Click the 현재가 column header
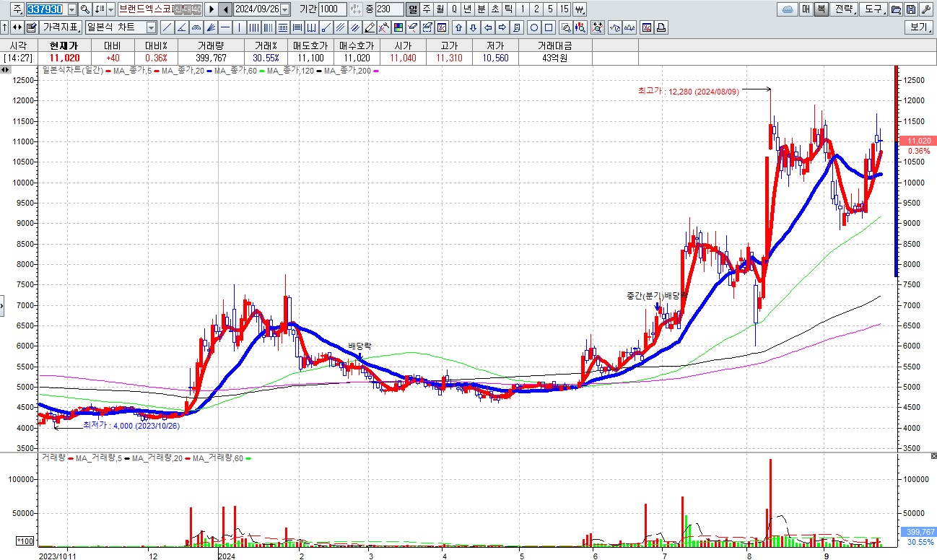The image size is (937, 560). [66, 45]
